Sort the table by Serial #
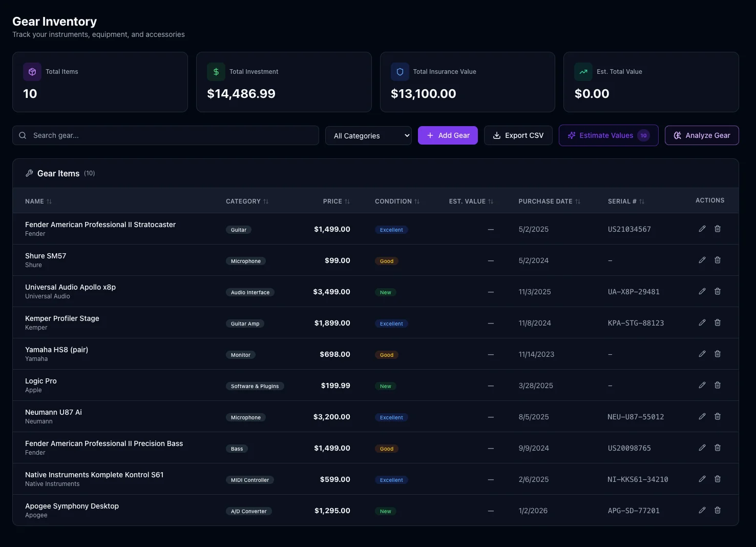Screen dimensions: 756x547 (x=626, y=201)
